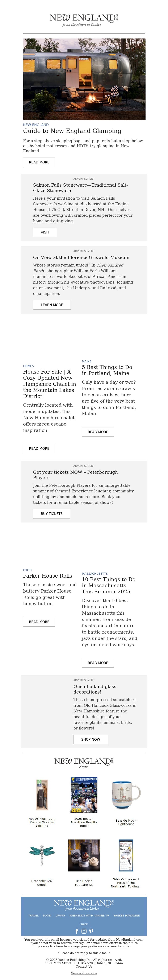Open the View web version link
This screenshot has width=168, height=980.
pos(84,973)
